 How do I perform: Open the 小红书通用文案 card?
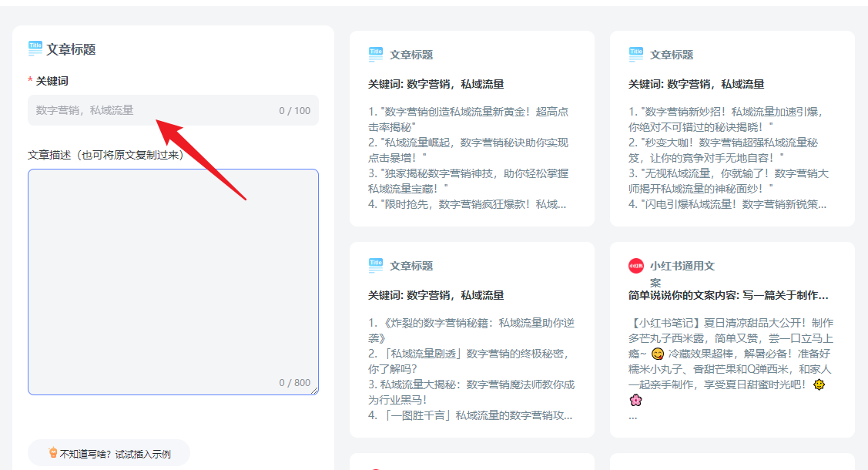point(732,339)
